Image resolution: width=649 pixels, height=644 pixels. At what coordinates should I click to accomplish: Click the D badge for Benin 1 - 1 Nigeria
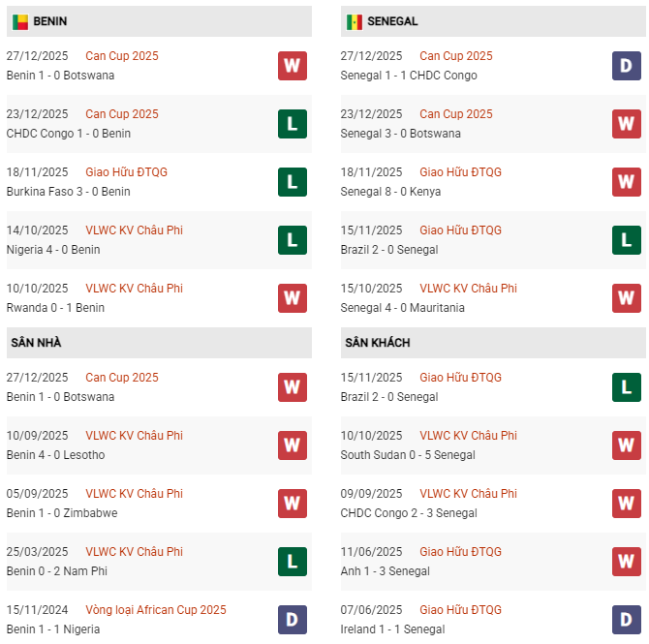[x=292, y=620]
